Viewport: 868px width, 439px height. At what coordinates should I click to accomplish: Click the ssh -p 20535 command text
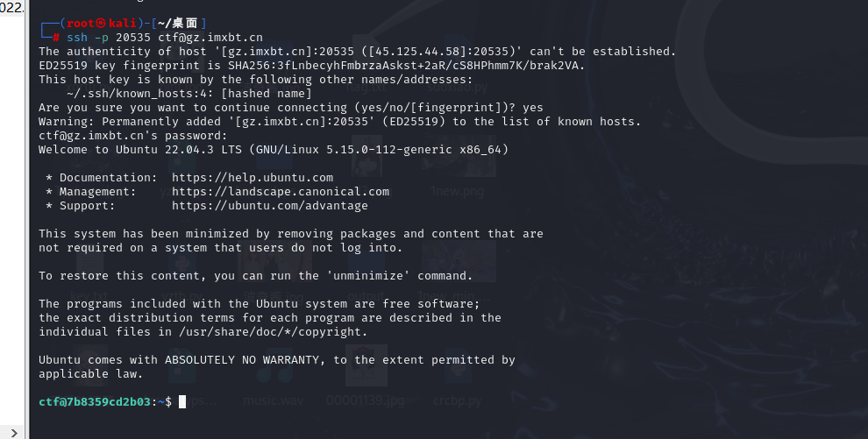pos(109,38)
